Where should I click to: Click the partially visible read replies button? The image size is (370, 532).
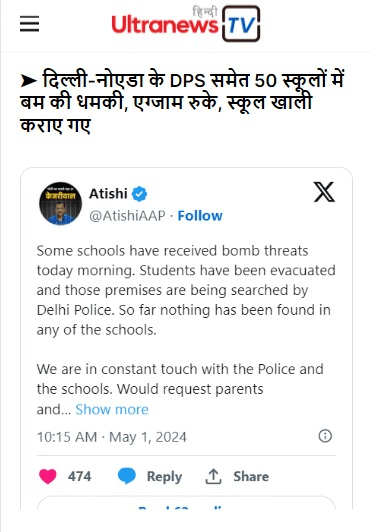tap(186, 503)
